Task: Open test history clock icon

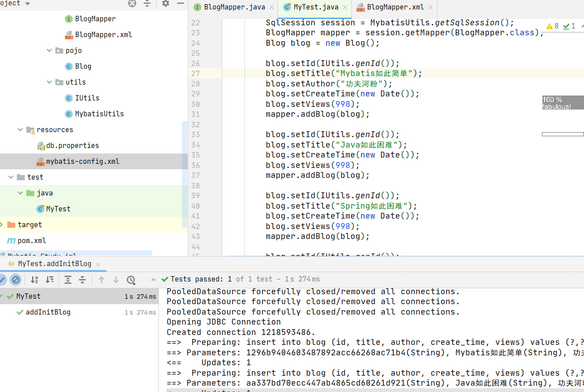Action: coord(131,280)
